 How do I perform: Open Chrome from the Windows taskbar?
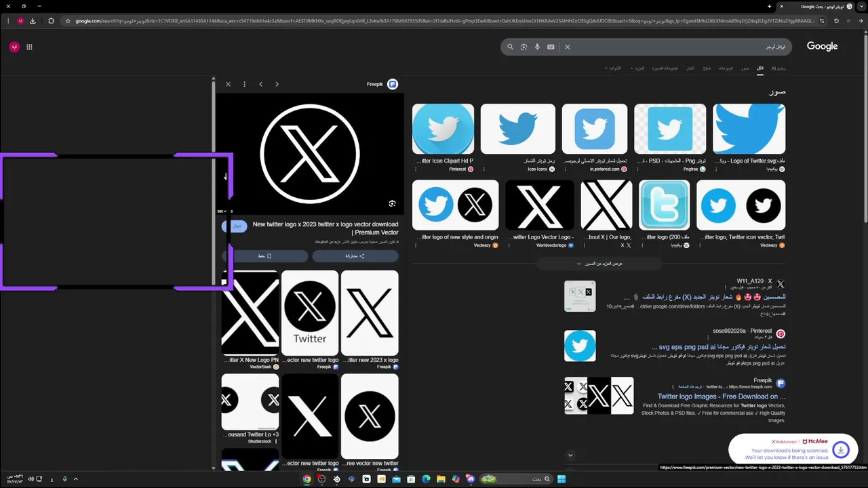[307, 479]
